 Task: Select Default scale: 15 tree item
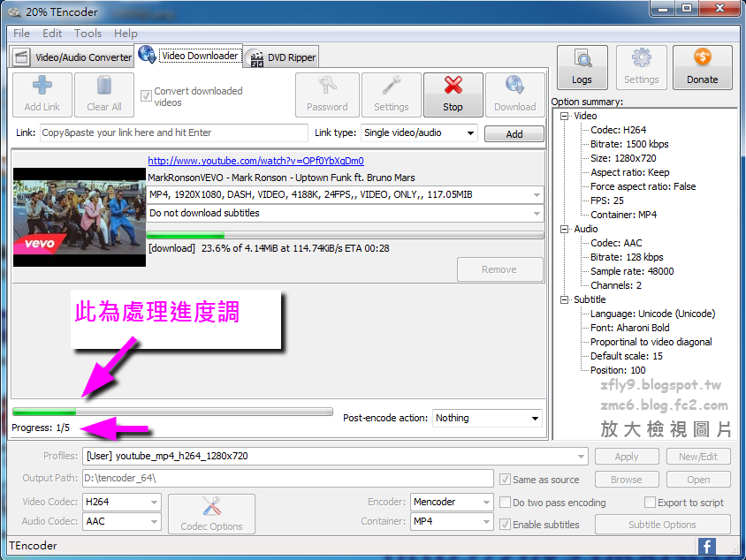[x=627, y=356]
